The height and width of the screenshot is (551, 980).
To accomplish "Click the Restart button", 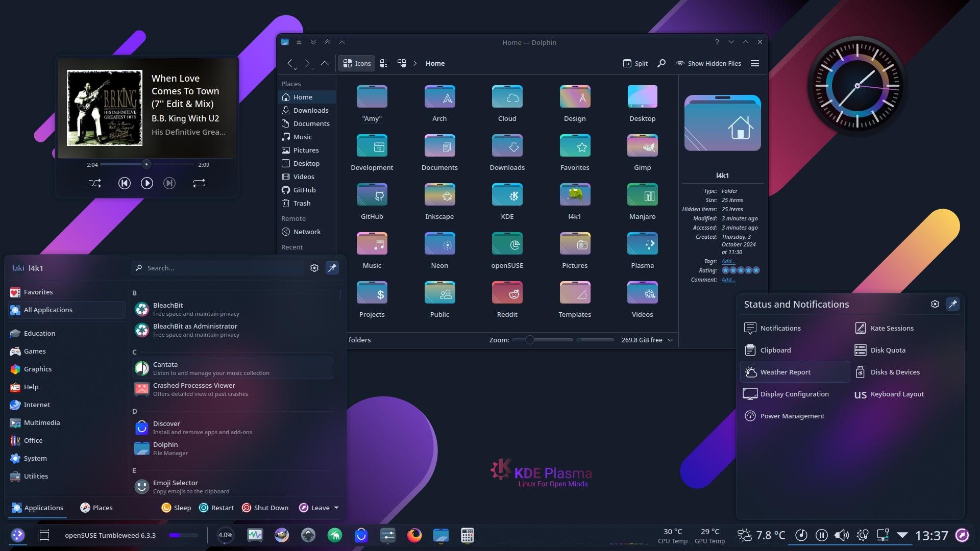I will [x=217, y=508].
